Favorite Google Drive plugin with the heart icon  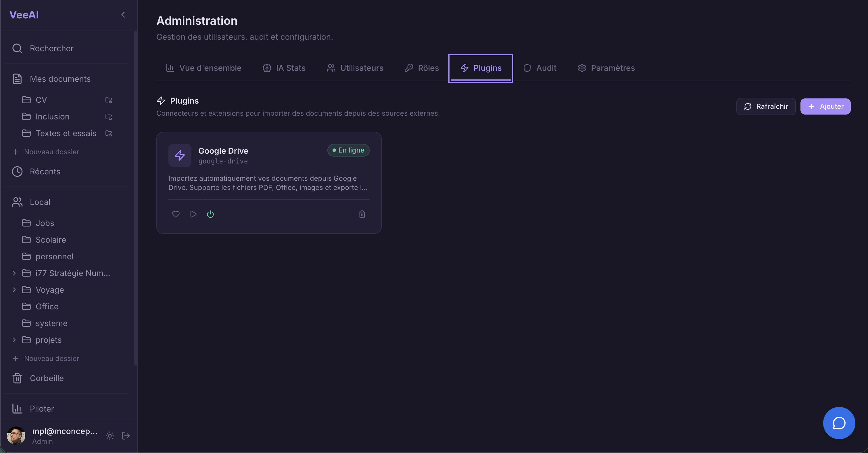tap(176, 214)
